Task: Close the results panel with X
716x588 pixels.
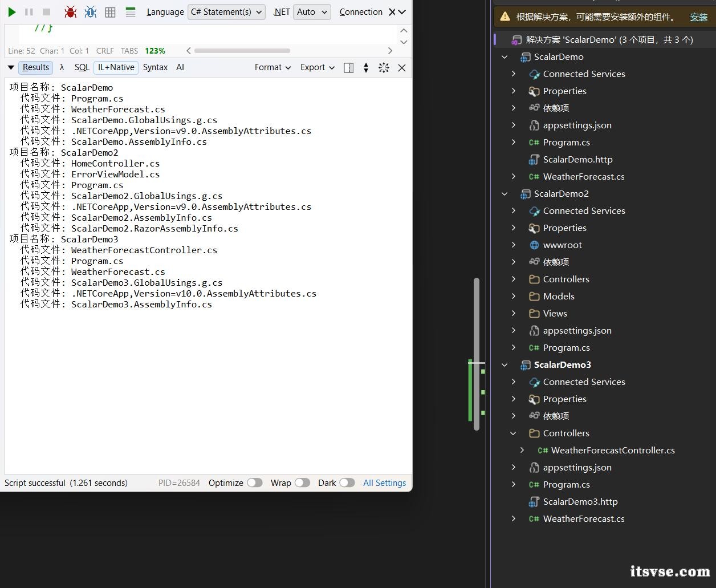Action: (402, 68)
